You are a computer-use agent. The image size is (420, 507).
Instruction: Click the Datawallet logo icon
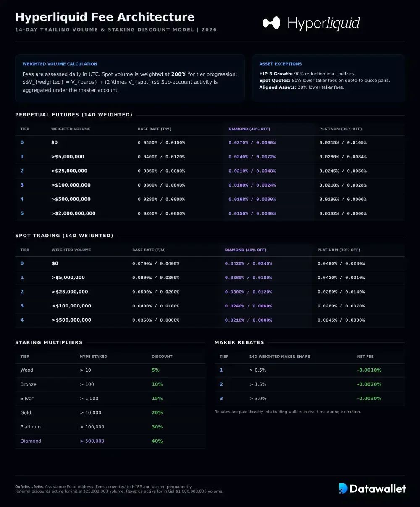(343, 488)
